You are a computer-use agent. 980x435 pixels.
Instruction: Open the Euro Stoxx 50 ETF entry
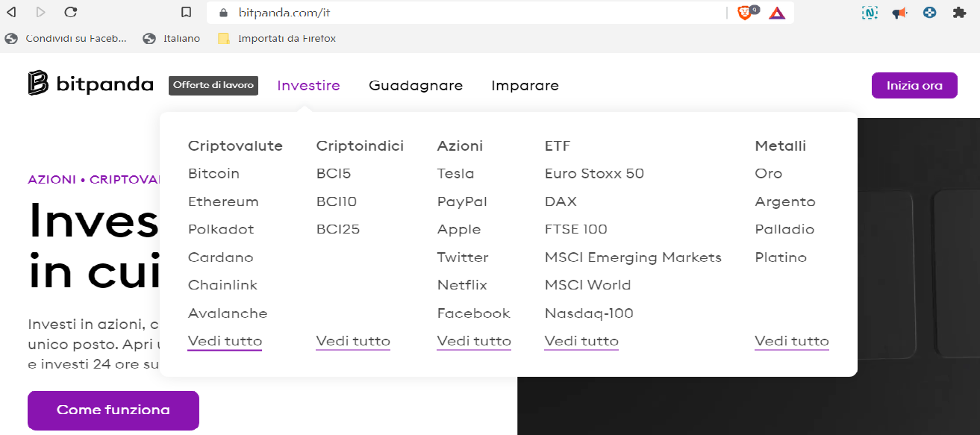594,174
